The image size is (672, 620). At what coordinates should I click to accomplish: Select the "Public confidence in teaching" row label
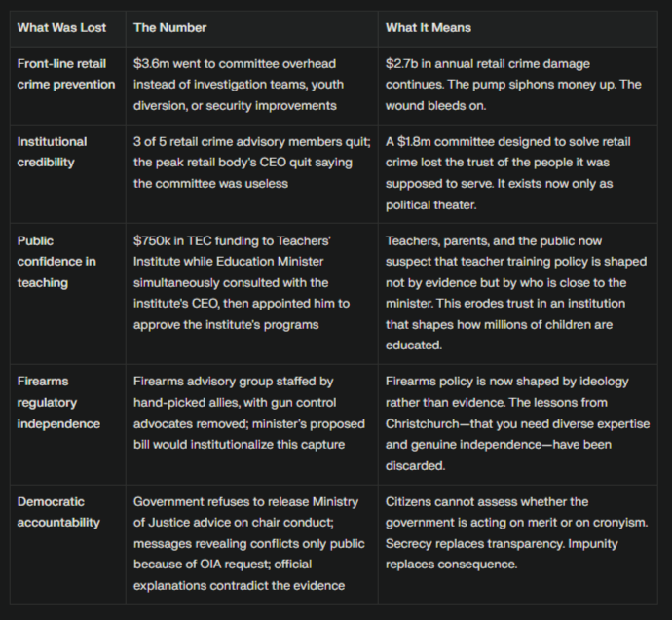pyautogui.click(x=56, y=262)
